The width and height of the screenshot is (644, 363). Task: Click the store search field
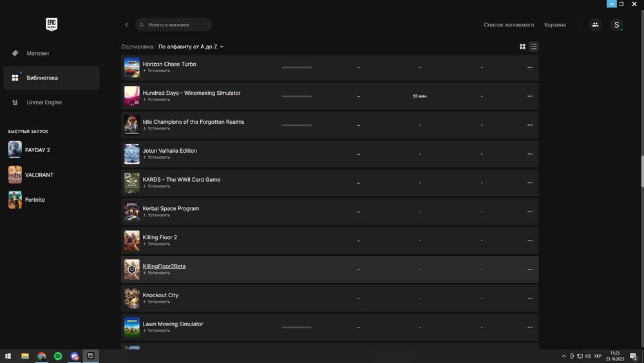(x=174, y=25)
